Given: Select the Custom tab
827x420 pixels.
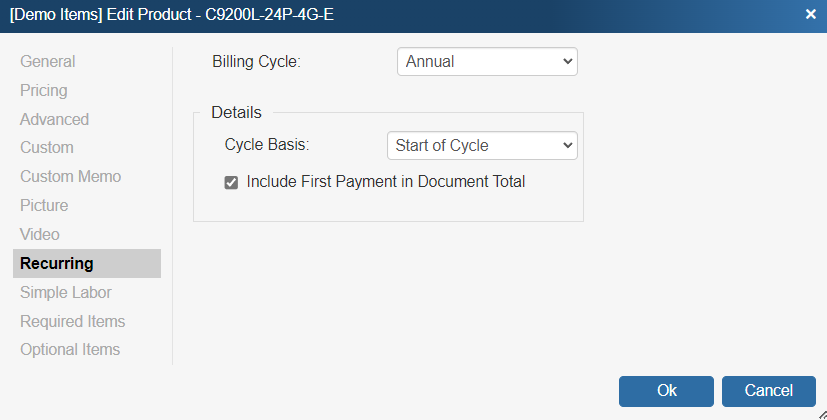Looking at the screenshot, I should [47, 148].
